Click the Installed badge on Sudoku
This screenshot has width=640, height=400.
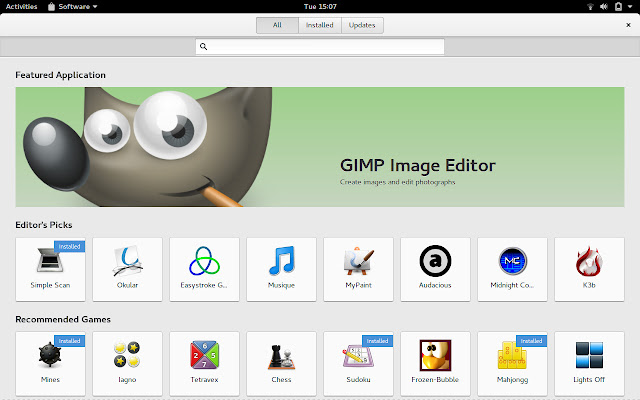[377, 341]
